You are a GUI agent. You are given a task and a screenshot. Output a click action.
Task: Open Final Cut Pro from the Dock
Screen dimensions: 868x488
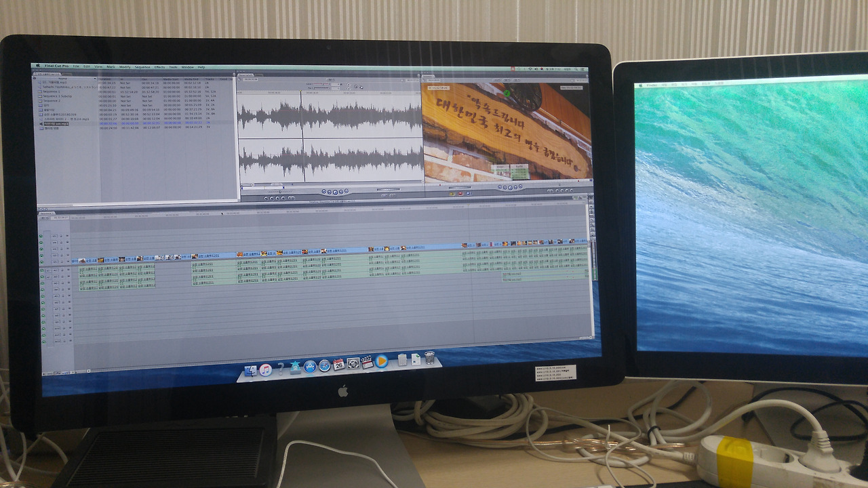point(368,363)
